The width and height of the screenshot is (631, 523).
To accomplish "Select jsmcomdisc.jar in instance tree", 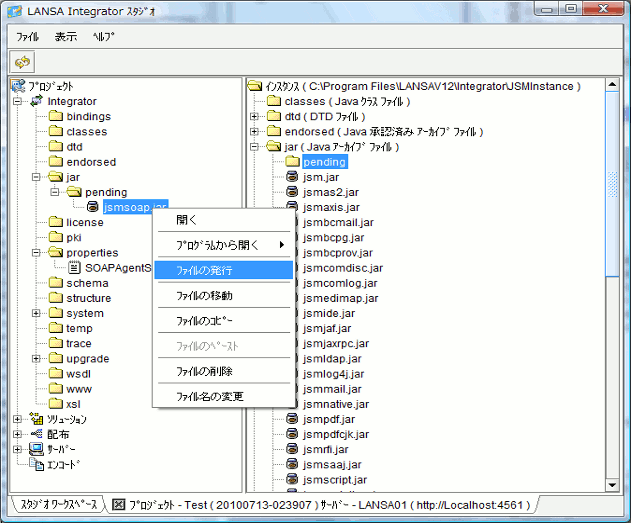I will click(x=342, y=268).
